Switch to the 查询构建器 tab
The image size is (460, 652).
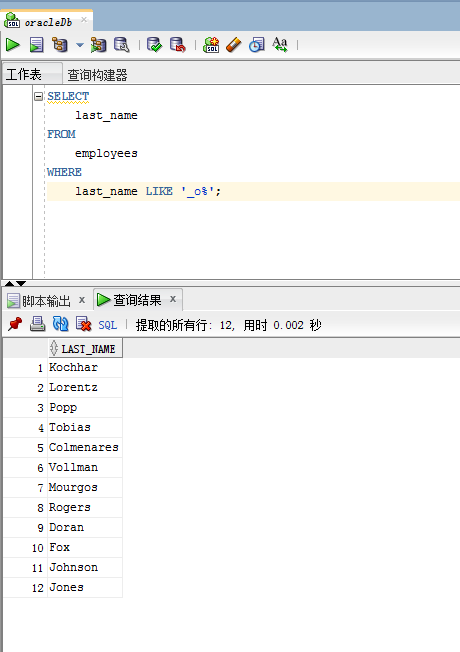[97, 75]
